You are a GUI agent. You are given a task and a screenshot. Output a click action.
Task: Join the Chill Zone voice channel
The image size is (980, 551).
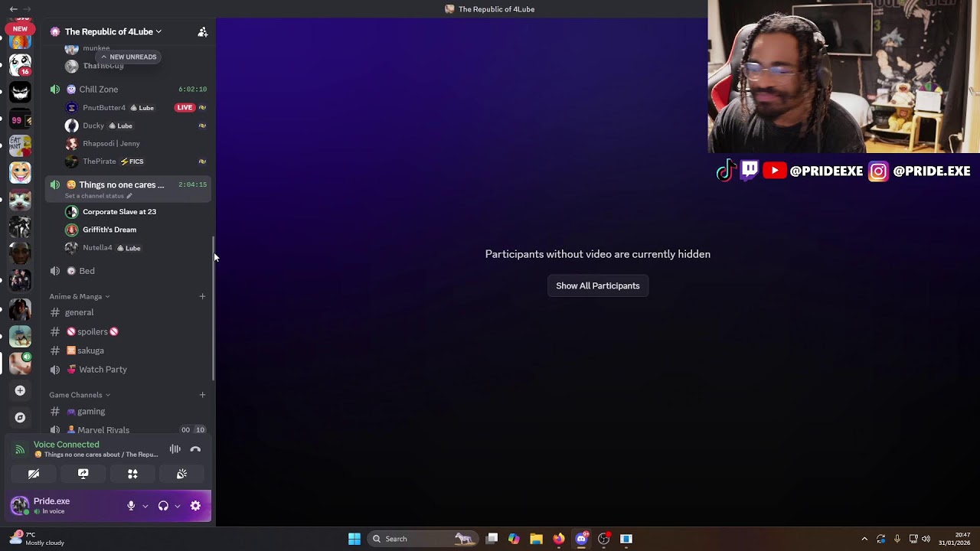click(x=128, y=89)
